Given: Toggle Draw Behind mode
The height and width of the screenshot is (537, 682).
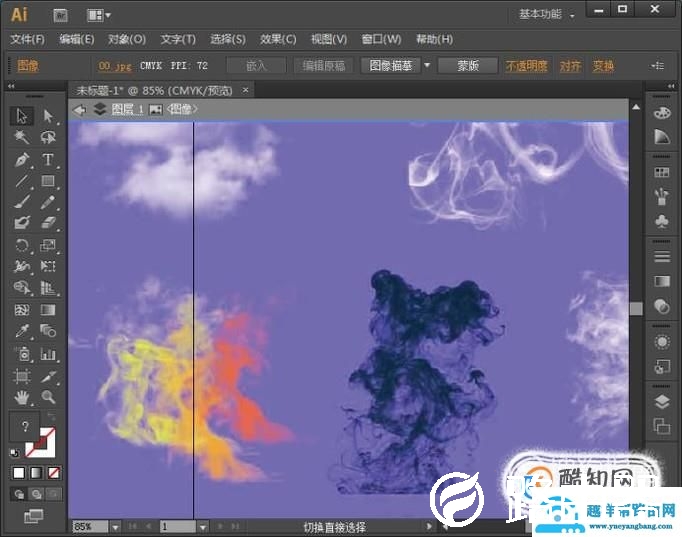Looking at the screenshot, I should tap(37, 494).
